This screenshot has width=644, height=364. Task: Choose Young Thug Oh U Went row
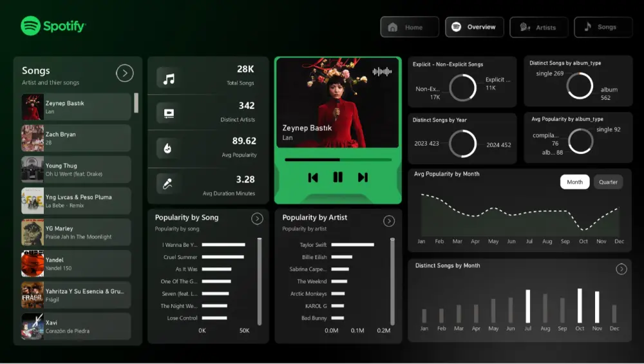coord(76,169)
